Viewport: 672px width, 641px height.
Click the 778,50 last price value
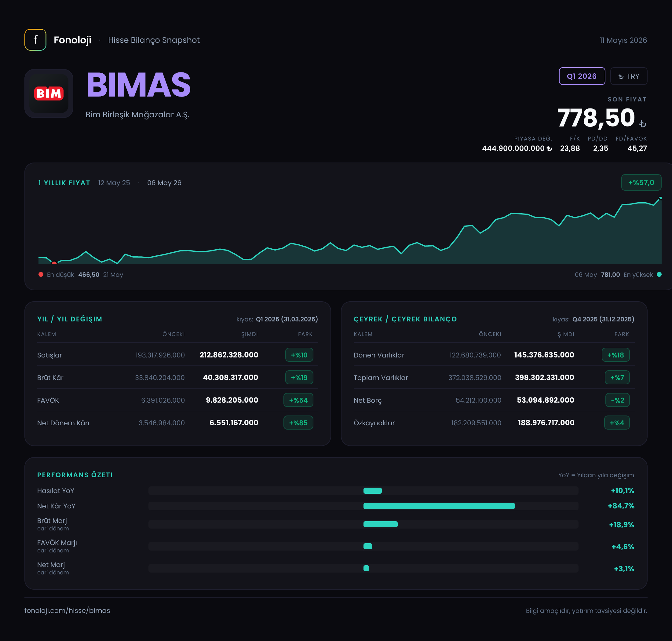click(x=596, y=118)
